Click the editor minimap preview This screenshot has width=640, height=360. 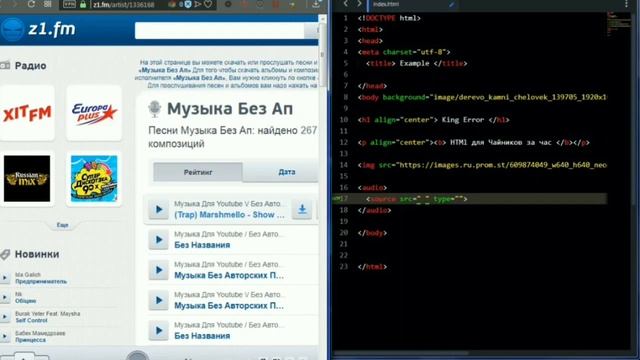pos(618,24)
